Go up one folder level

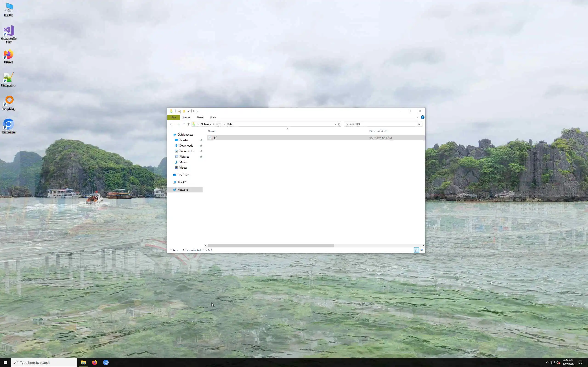pos(189,124)
